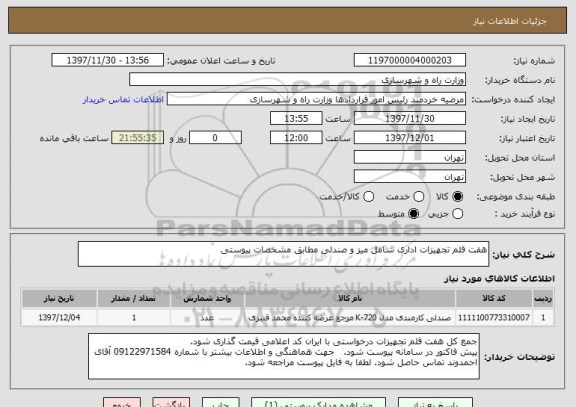Click the creation time field 13:55
576x407 pixels.
click(x=296, y=119)
